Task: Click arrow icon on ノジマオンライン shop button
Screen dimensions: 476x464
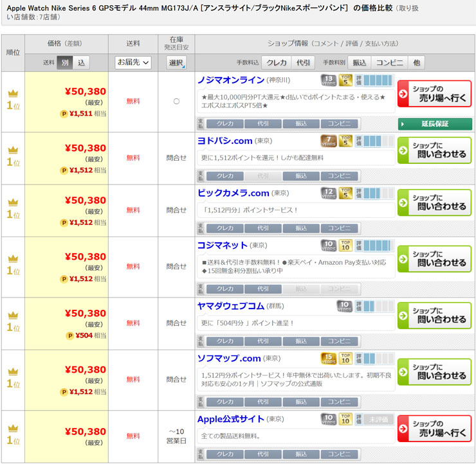Action: click(403, 94)
